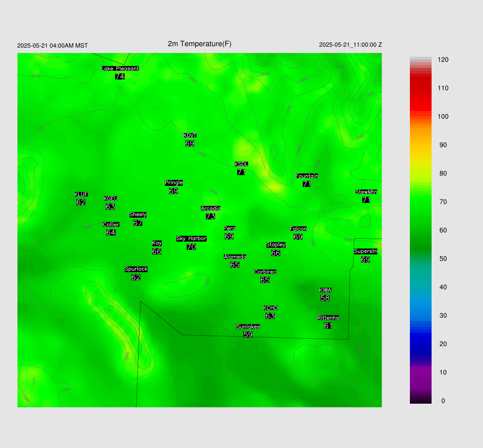
Task: Click the yellow 80 region of colorbar
Action: (420, 174)
